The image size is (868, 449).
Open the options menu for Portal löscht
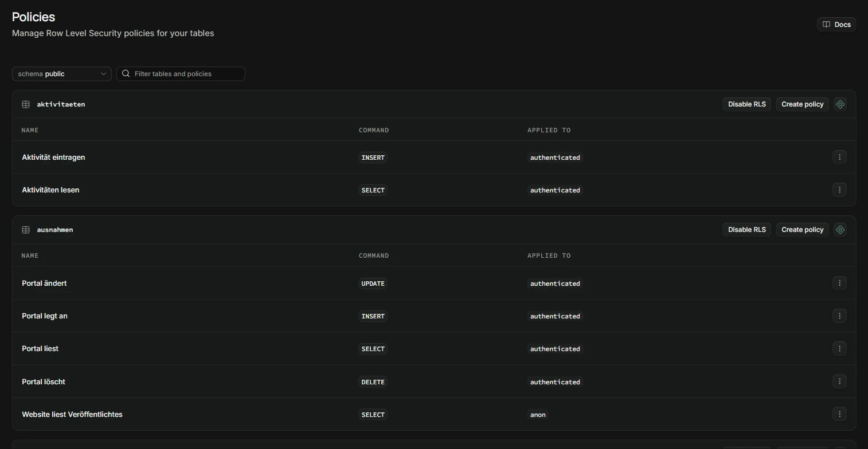[839, 381]
